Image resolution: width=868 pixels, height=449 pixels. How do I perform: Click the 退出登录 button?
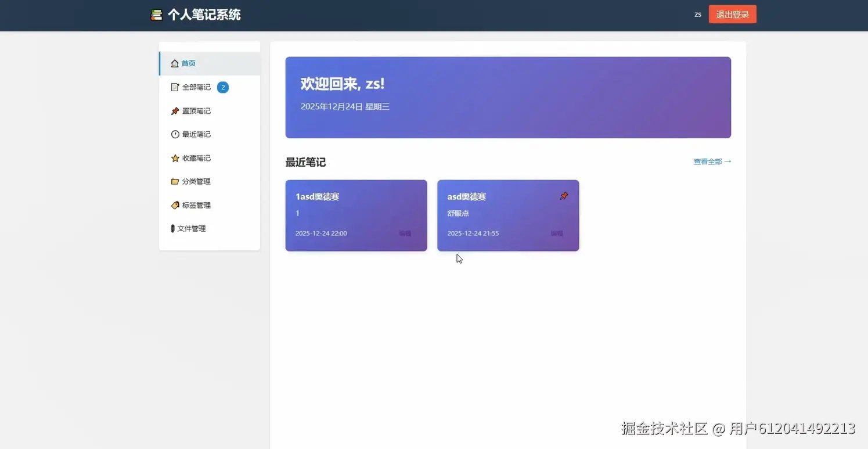click(732, 14)
